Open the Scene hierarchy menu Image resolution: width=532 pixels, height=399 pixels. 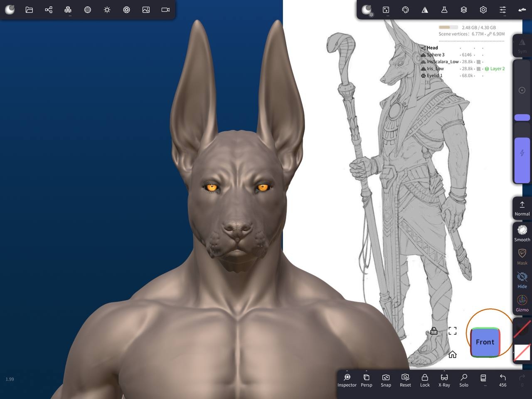(49, 10)
